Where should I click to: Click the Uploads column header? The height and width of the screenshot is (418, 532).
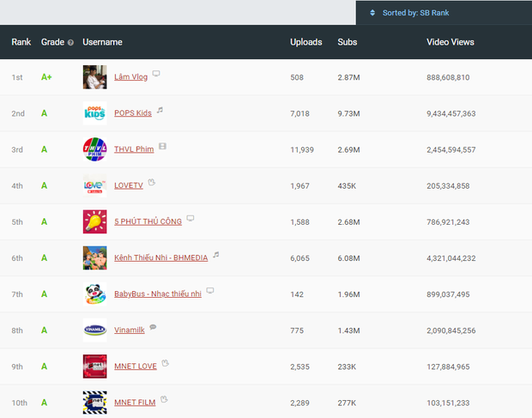click(x=305, y=42)
